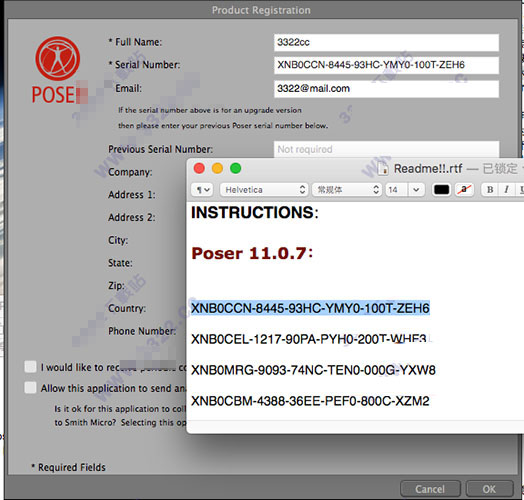The image size is (524, 500).
Task: Click the OK button
Action: click(x=489, y=489)
